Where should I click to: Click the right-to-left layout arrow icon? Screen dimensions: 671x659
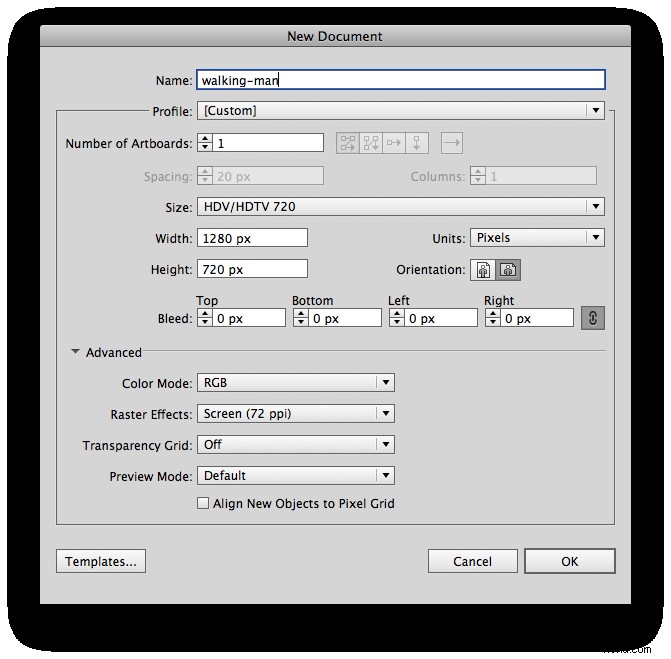[x=452, y=143]
